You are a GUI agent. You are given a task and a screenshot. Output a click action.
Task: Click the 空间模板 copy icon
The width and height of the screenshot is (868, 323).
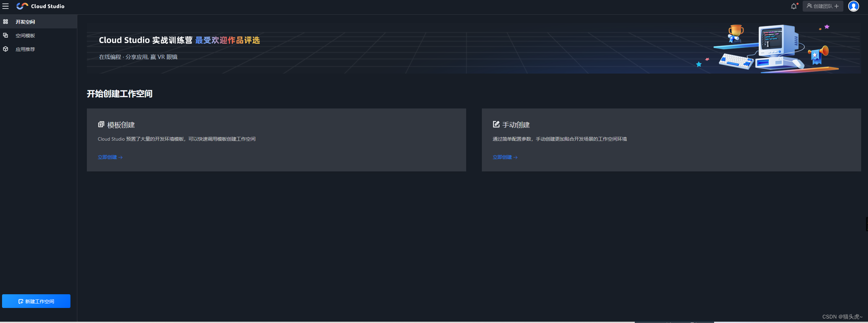pos(5,35)
